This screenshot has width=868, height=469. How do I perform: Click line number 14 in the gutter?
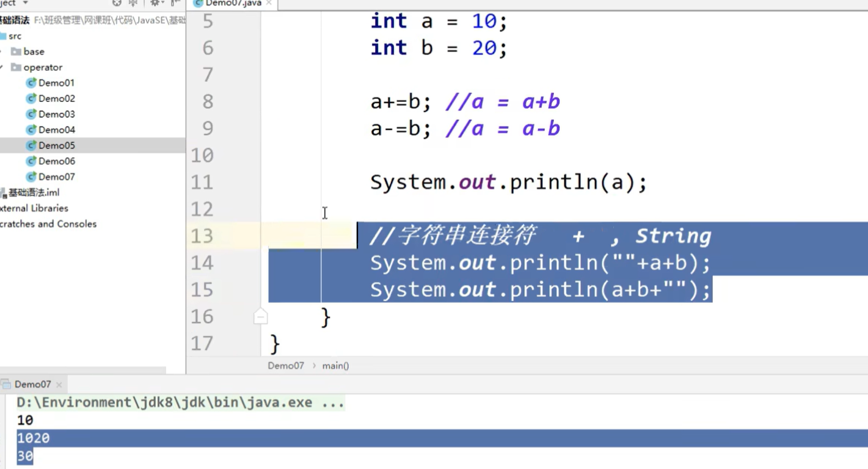point(202,263)
